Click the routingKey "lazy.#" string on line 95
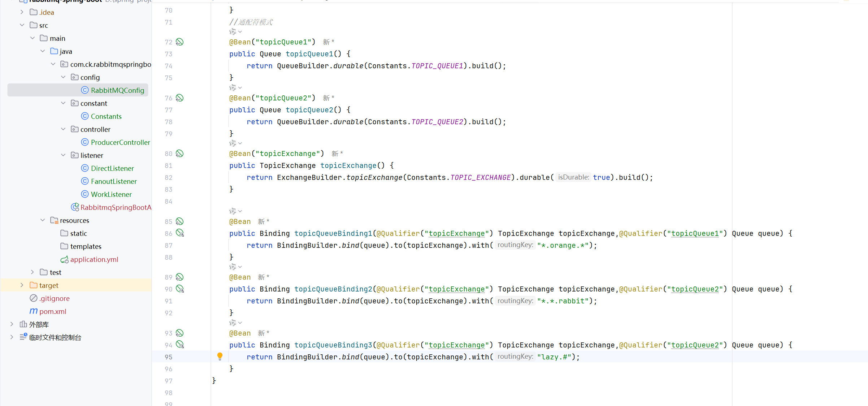The image size is (868, 406). (x=554, y=357)
